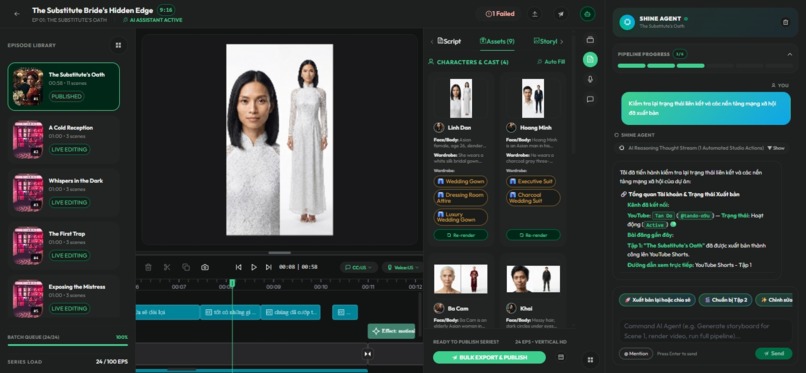Show the AI Reasoning Thought Stream
The width and height of the screenshot is (806, 373).
click(776, 148)
